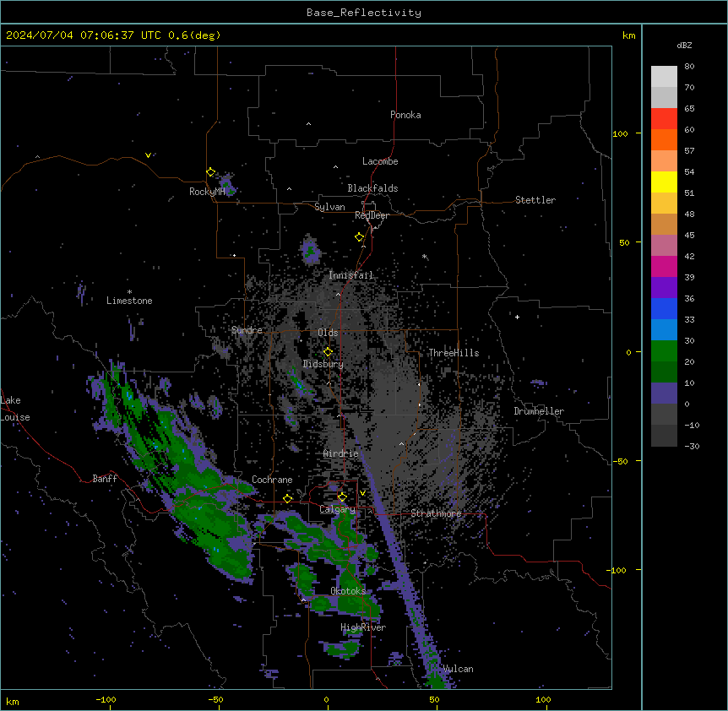This screenshot has width=728, height=711.
Task: Click the 0.6(deg) elevation angle text
Action: pos(194,35)
